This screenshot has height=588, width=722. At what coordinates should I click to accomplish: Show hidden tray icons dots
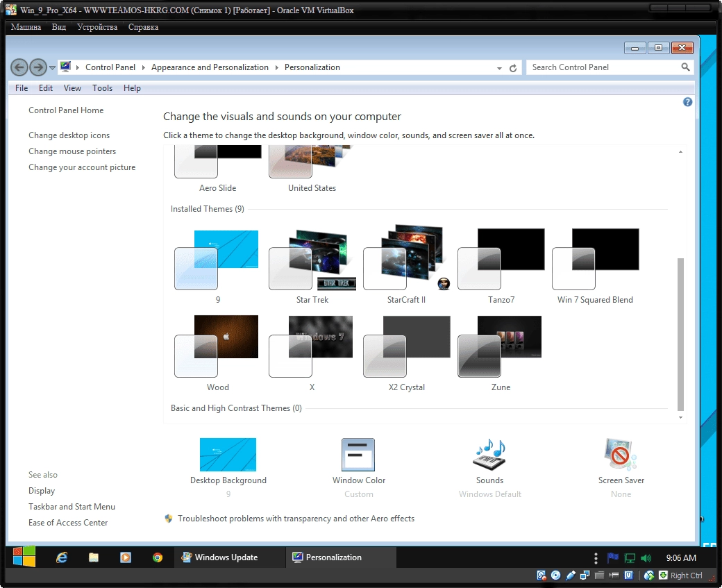596,558
